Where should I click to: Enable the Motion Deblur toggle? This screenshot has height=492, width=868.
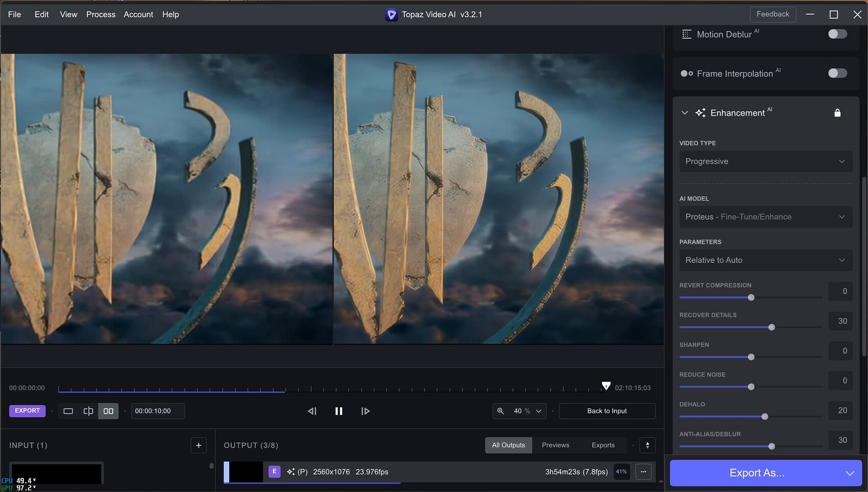coord(837,34)
